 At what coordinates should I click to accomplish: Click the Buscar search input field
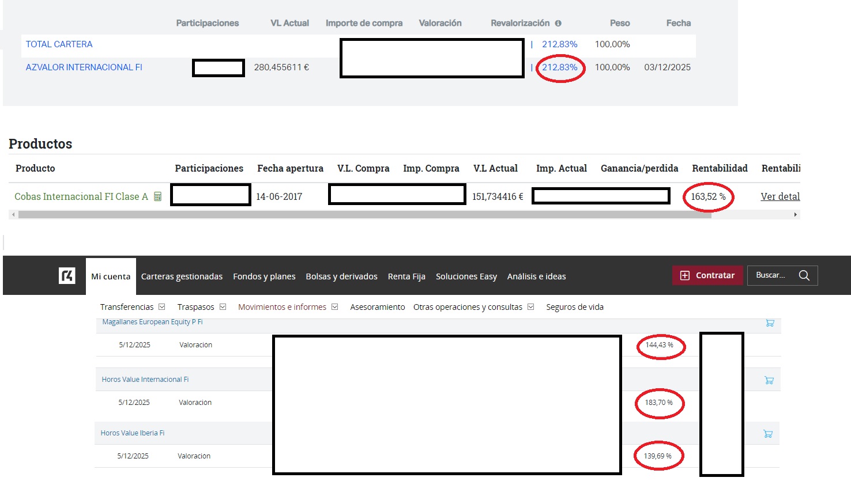click(771, 275)
